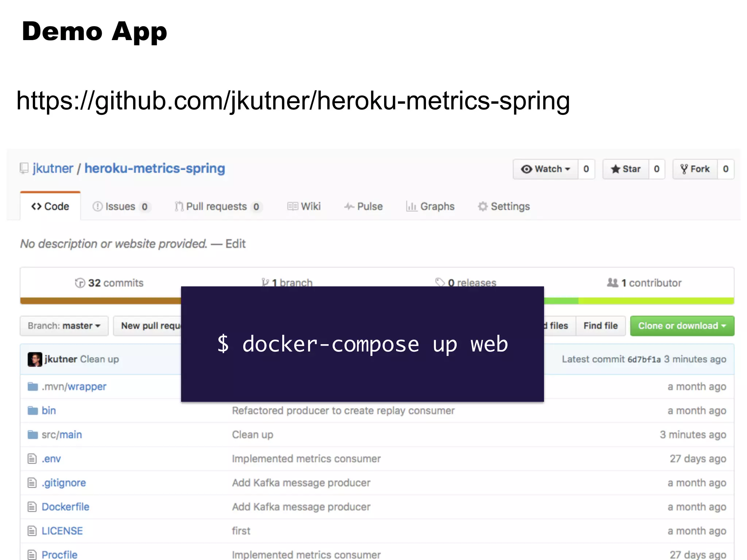The width and height of the screenshot is (747, 560).
Task: Click the commits history clock icon
Action: pos(80,283)
